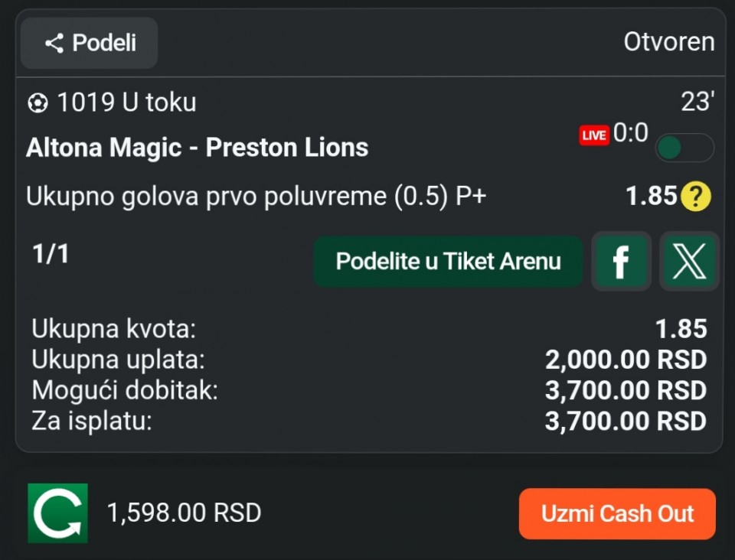The width and height of the screenshot is (735, 560).
Task: Click the 1/1 ticket counter
Action: coord(51,254)
